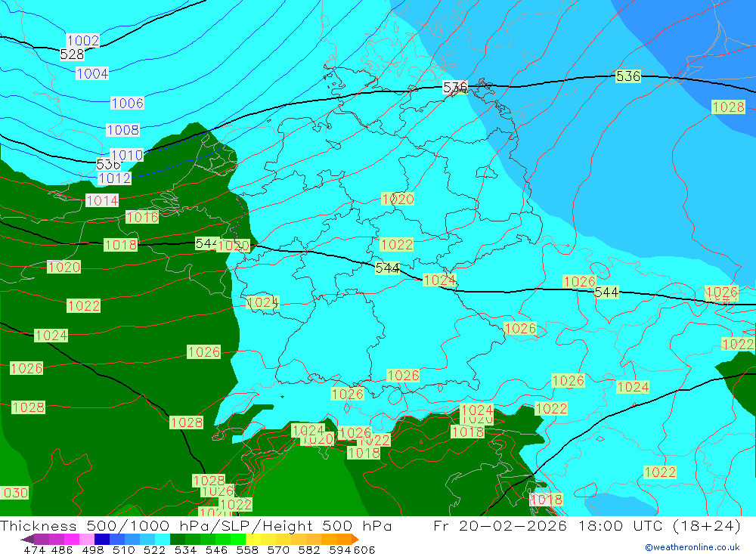Click the 534 value on the legend scale
The height and width of the screenshot is (554, 756).
(x=186, y=549)
